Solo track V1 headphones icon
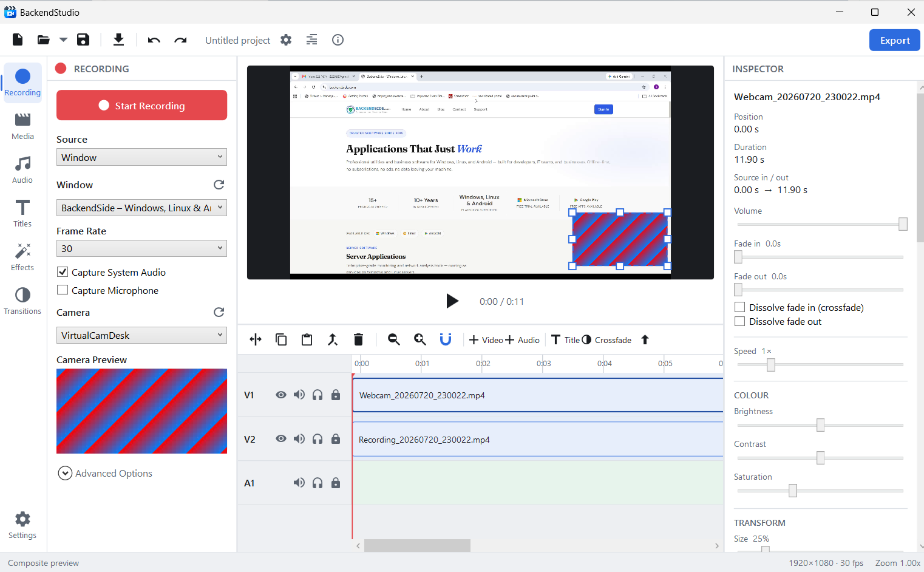 (x=318, y=395)
